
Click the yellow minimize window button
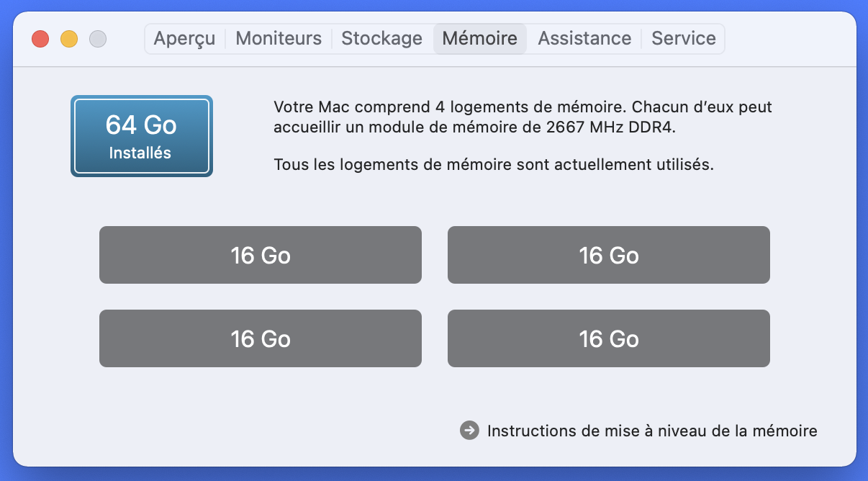pyautogui.click(x=69, y=39)
